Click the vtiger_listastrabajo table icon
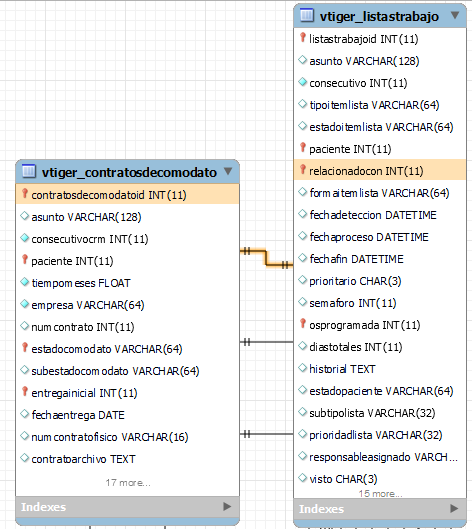Viewport: 472px width, 529px height. tap(307, 16)
